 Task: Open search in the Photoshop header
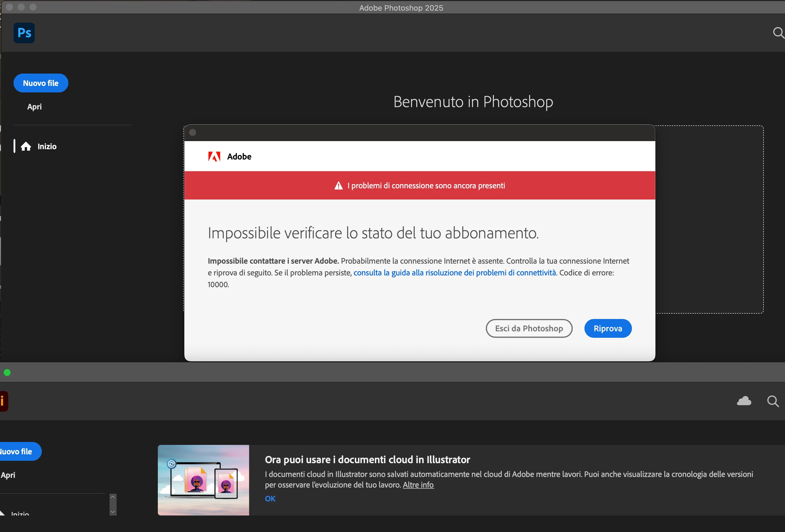[x=778, y=33]
